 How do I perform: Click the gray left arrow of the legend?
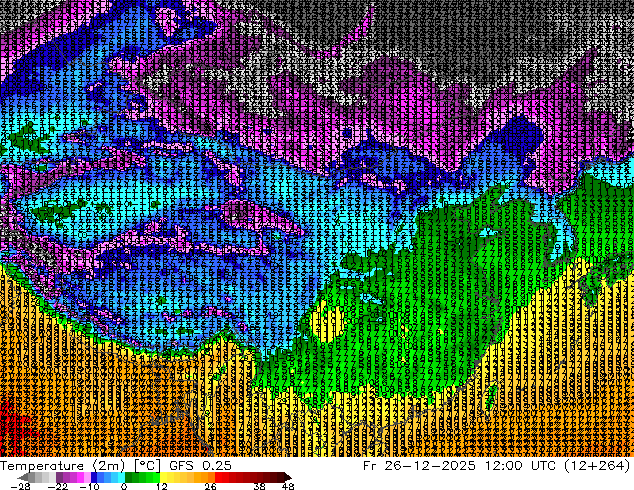pos(23,477)
